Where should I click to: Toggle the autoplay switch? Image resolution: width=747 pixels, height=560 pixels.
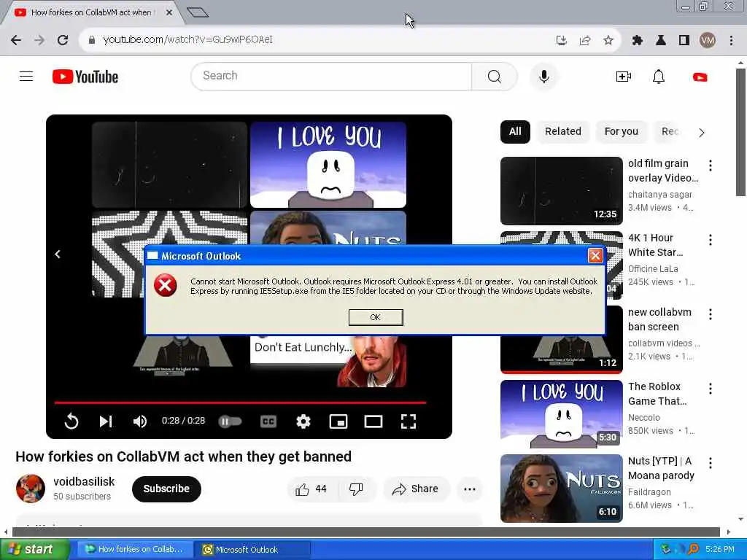click(230, 421)
